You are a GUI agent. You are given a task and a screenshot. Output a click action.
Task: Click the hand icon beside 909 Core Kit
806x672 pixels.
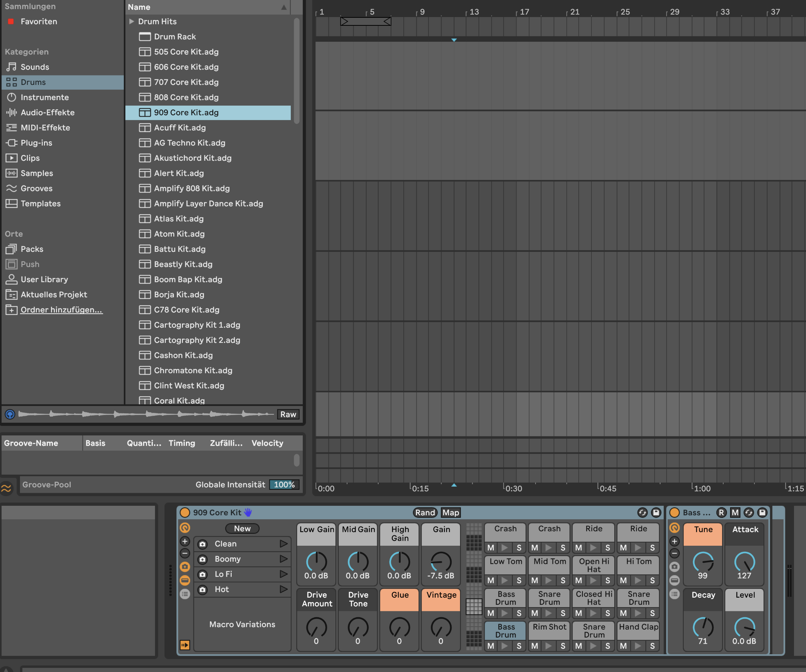click(248, 512)
